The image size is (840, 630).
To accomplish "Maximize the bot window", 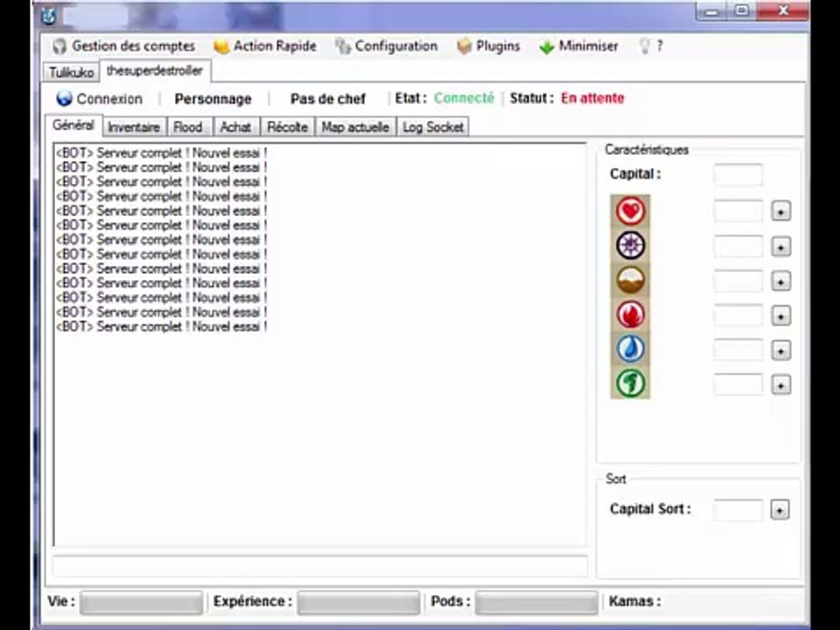I will [x=741, y=11].
